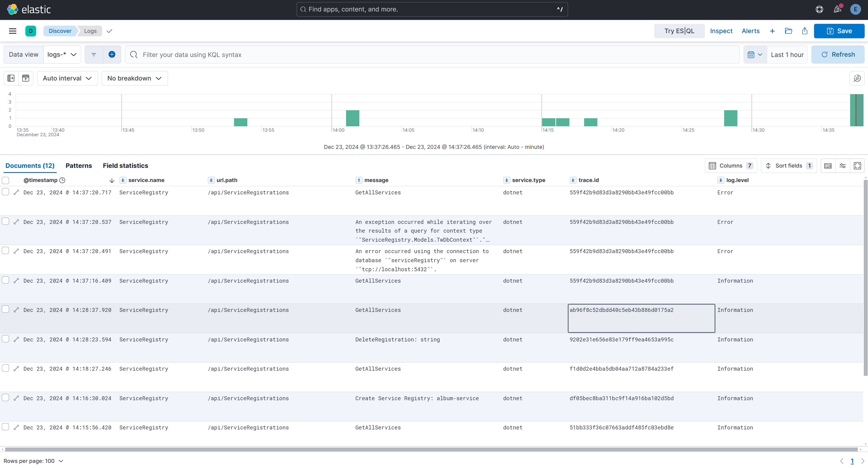The width and height of the screenshot is (868, 468).
Task: Open the No breakdown selector
Action: coord(134,78)
